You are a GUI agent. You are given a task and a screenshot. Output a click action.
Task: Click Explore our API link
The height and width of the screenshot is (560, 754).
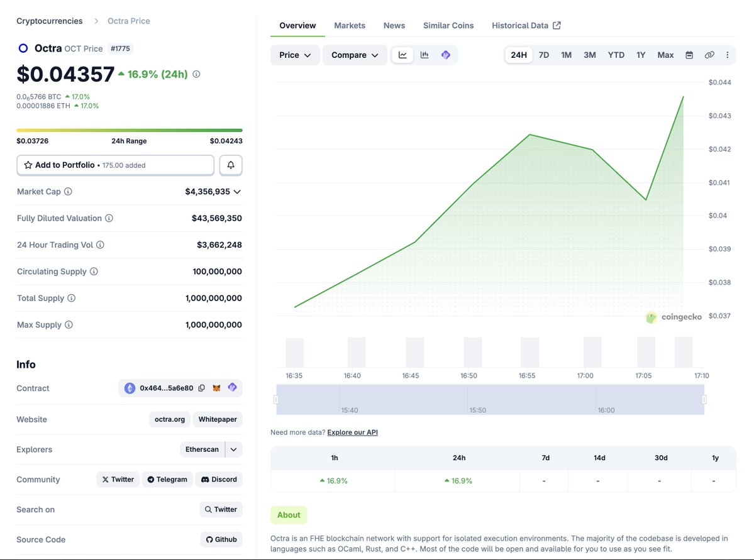click(x=353, y=432)
